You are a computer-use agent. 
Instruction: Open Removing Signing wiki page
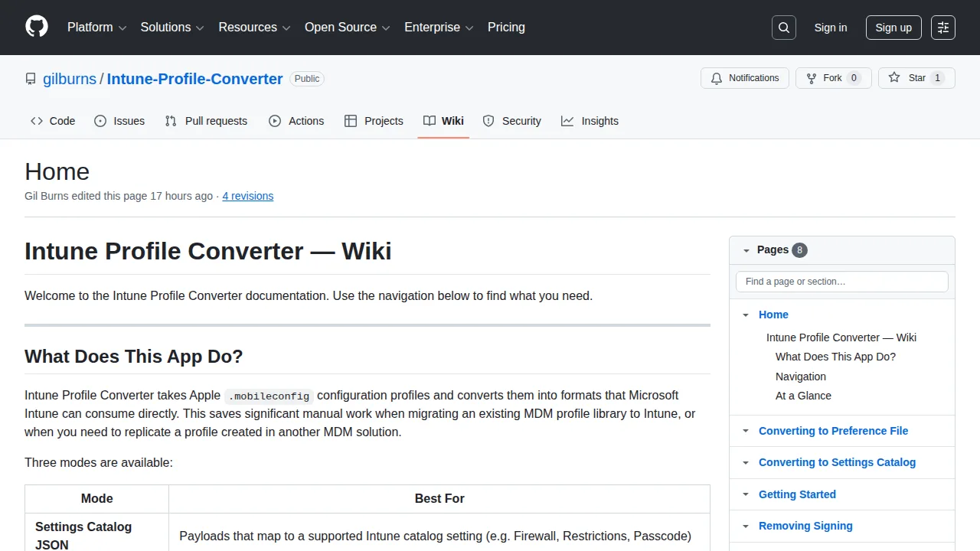(x=805, y=526)
